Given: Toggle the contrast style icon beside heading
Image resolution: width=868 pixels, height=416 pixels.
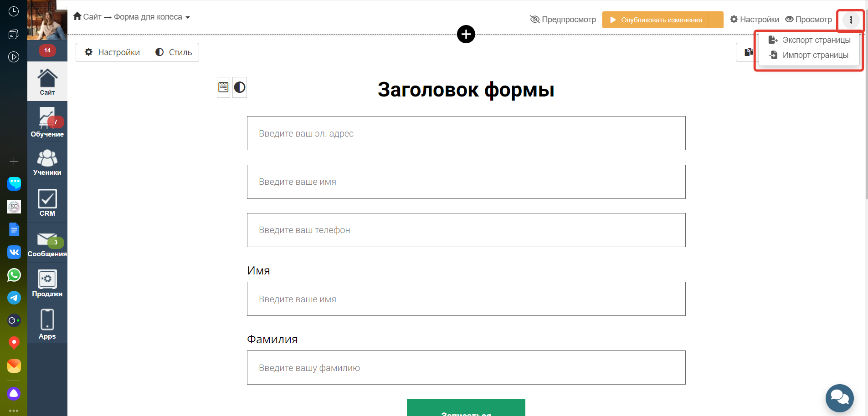Looking at the screenshot, I should [240, 87].
